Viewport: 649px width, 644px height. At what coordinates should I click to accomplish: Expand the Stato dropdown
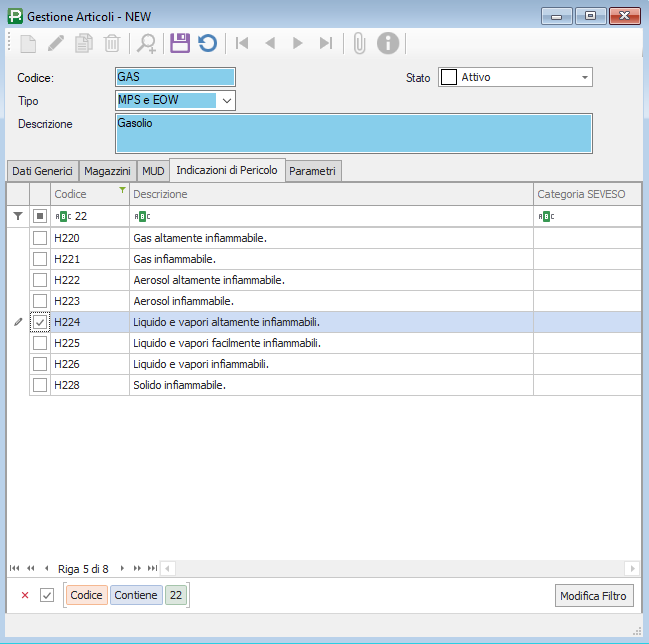[584, 77]
